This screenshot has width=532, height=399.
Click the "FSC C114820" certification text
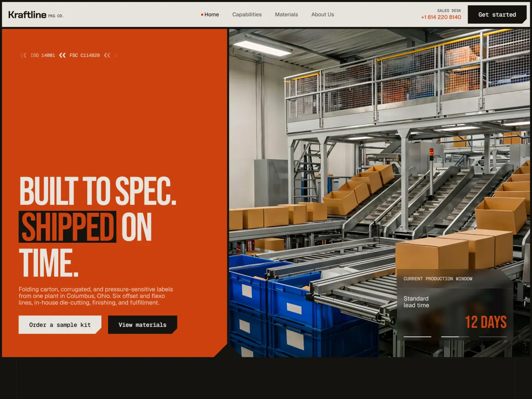(85, 55)
